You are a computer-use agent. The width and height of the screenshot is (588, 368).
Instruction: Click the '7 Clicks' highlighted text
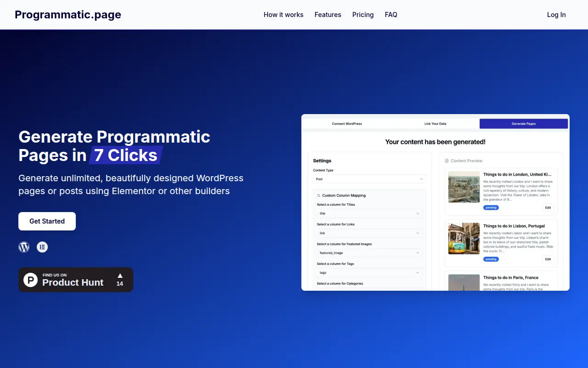click(126, 155)
